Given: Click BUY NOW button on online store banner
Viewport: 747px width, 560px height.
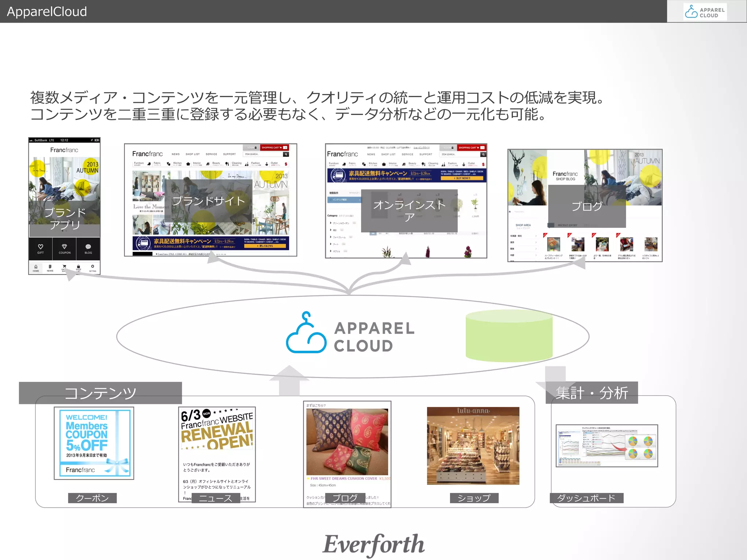Looking at the screenshot, I should (x=462, y=178).
